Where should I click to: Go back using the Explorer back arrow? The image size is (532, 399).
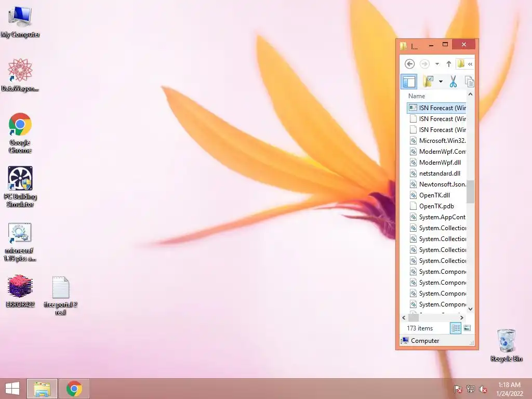point(409,64)
